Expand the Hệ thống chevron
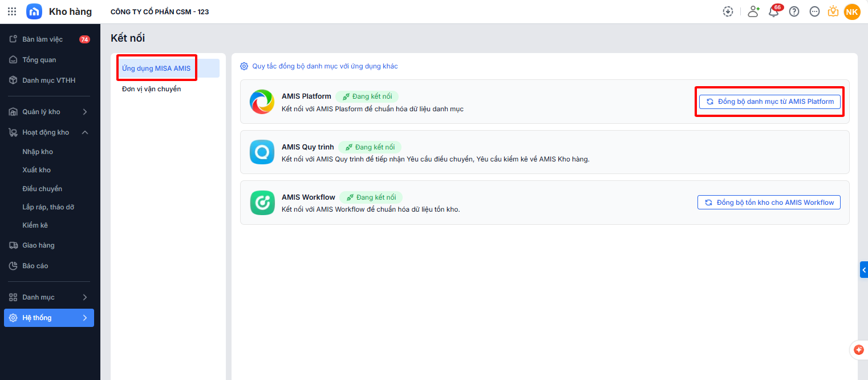The width and height of the screenshot is (868, 380). coord(85,318)
